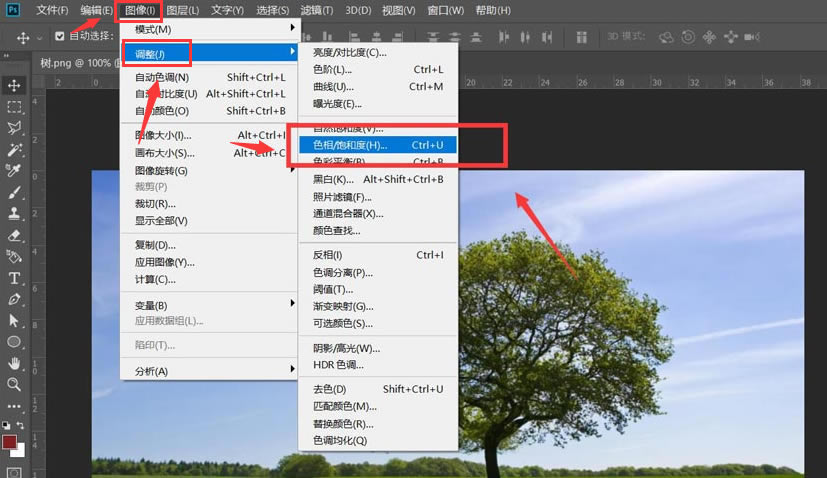This screenshot has width=827, height=478.
Task: Choose 去色(D) menu entry
Action: [378, 389]
